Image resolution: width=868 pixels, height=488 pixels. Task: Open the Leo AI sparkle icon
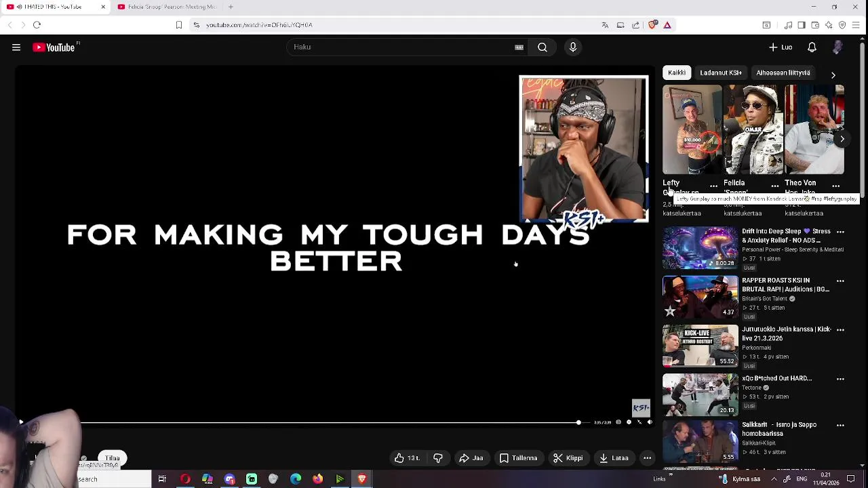click(829, 25)
